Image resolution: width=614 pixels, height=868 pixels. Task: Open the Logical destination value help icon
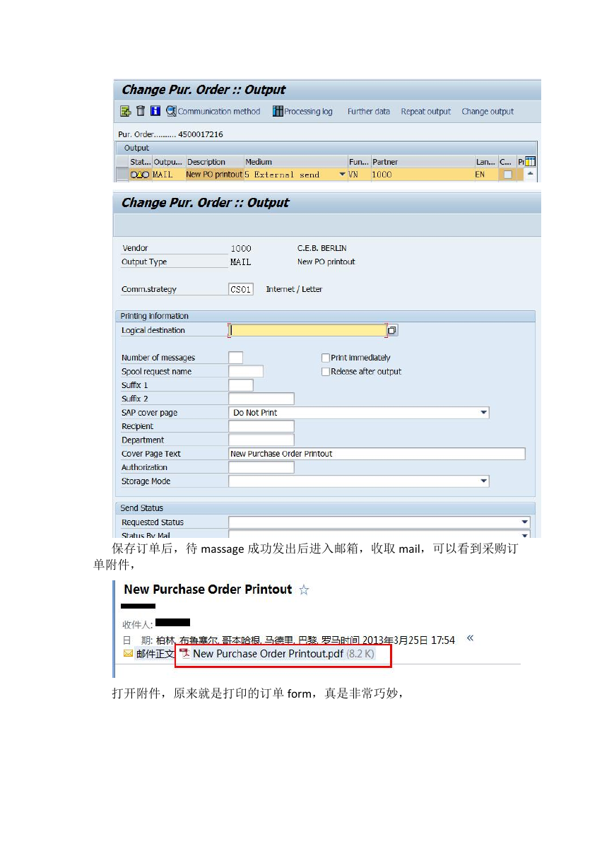click(393, 330)
